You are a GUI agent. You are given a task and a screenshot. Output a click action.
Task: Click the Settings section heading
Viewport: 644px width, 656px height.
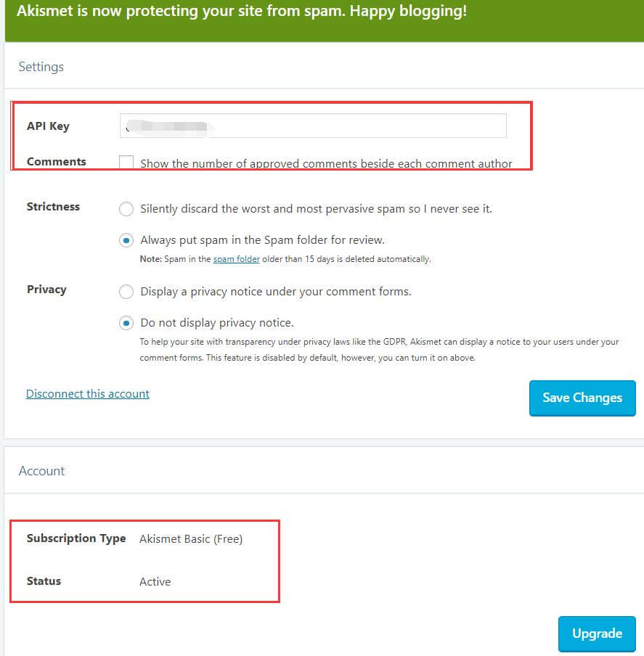[x=41, y=67]
